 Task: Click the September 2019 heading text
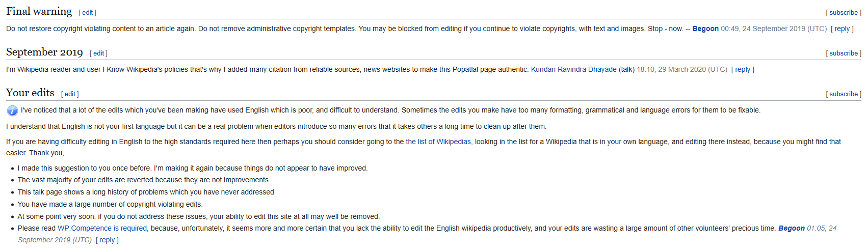click(x=45, y=52)
